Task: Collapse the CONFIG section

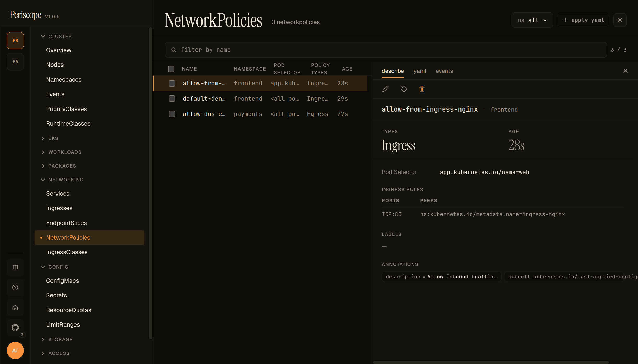Action: 55,267
